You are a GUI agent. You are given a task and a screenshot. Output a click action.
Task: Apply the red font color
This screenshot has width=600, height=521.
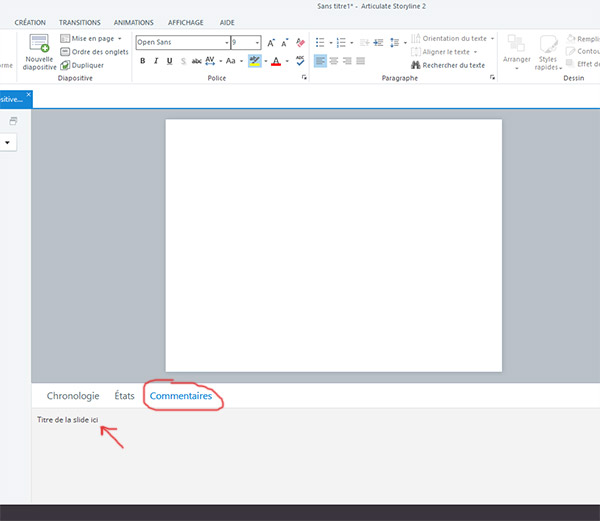(276, 61)
